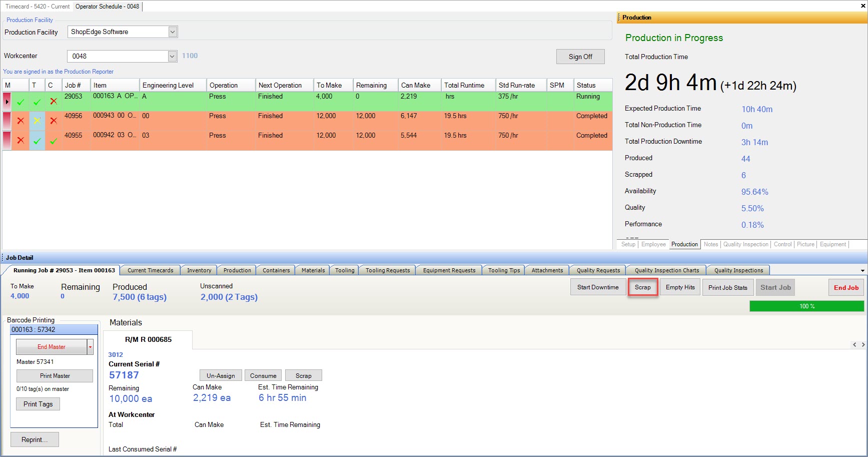Click the red X in M column for job 40956

[21, 121]
